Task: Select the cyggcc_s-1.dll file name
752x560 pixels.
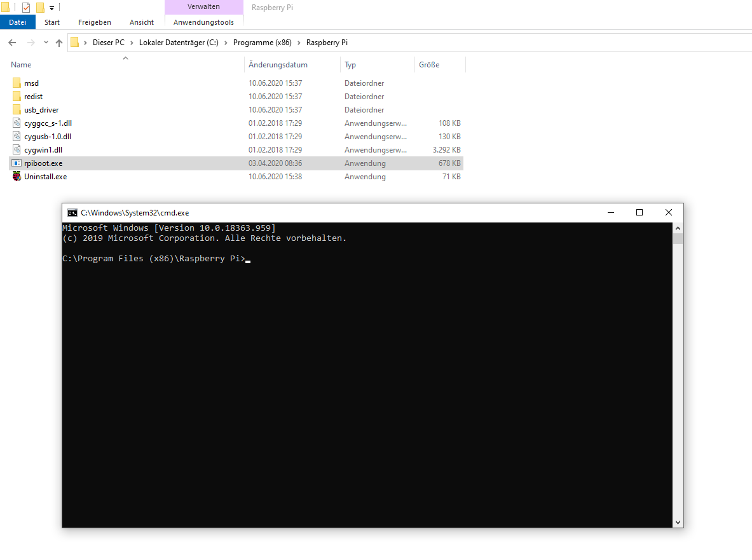Action: coord(48,123)
